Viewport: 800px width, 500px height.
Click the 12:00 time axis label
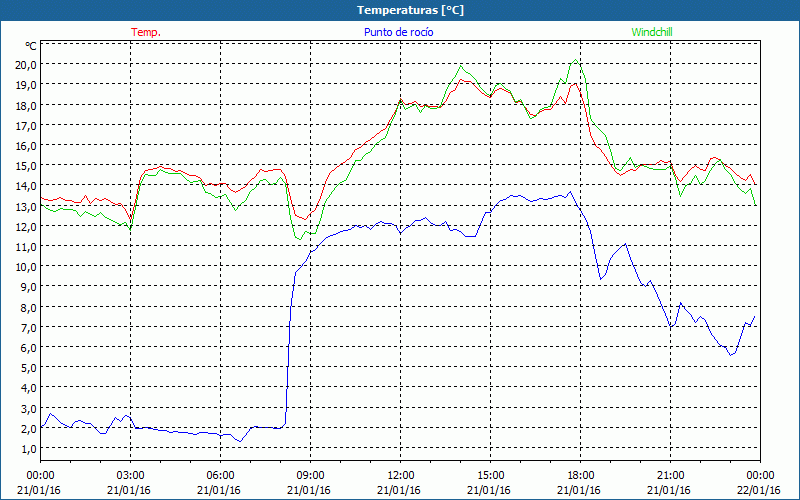coord(401,476)
